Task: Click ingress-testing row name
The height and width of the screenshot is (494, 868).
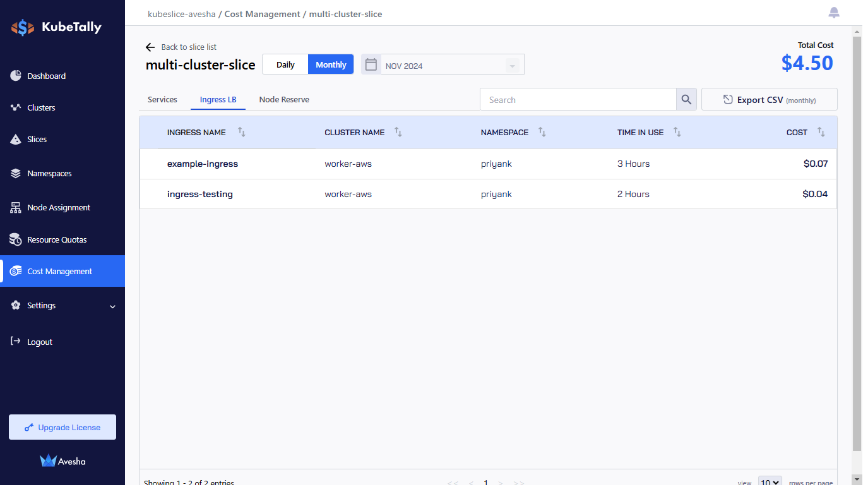Action: click(x=200, y=194)
